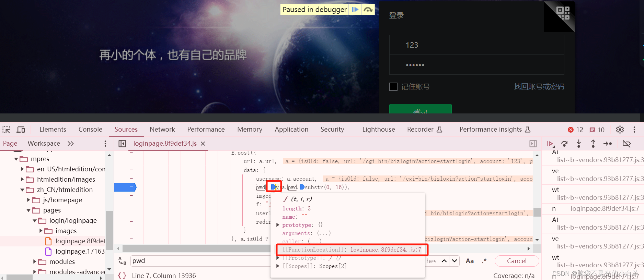Open the Security tab
The image size is (644, 280).
[x=332, y=130]
